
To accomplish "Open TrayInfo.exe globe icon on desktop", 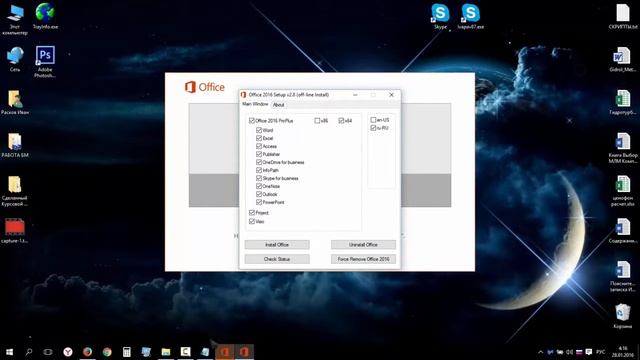I will click(x=45, y=16).
